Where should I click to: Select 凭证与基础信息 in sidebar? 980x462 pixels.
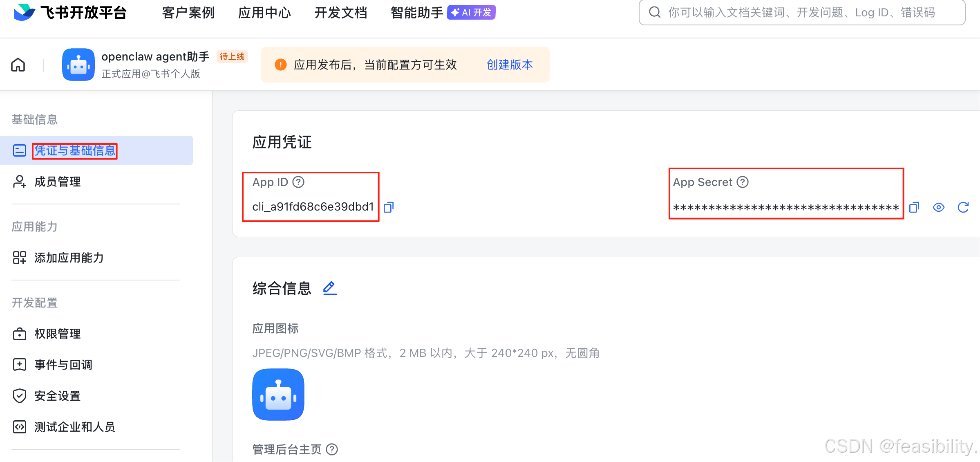(x=74, y=151)
